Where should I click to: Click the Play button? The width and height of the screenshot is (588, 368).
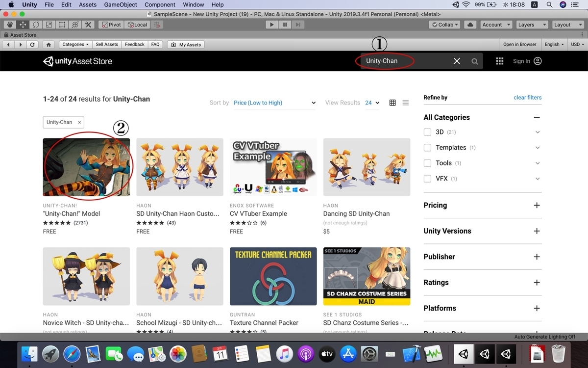point(272,25)
